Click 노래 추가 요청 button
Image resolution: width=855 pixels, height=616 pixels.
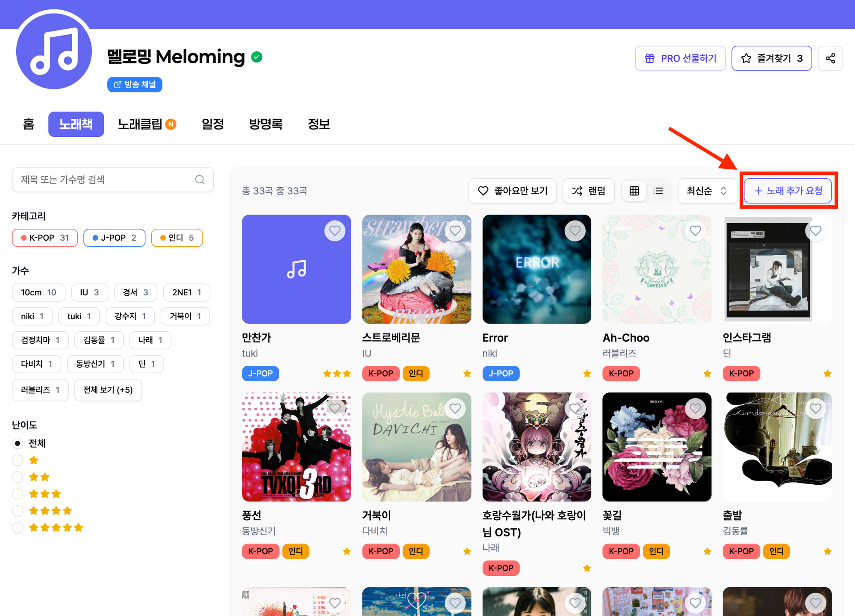tap(788, 191)
